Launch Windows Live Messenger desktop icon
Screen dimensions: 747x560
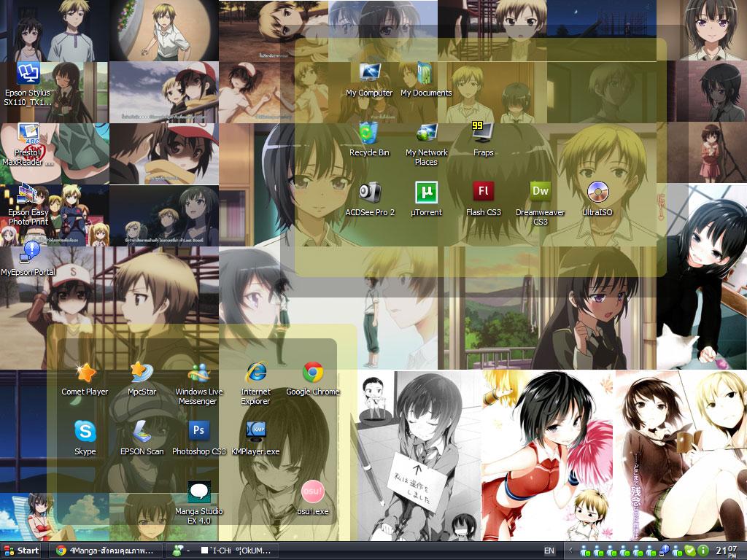198,384
